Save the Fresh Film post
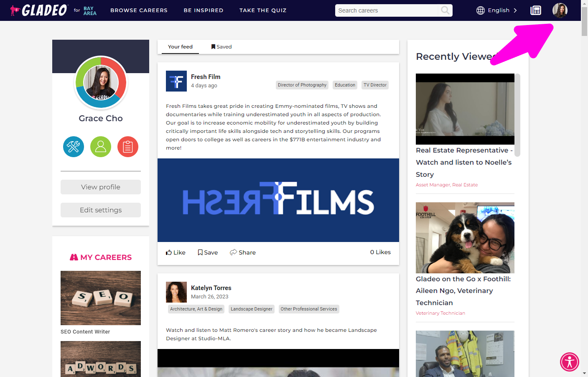The height and width of the screenshot is (377, 588). pos(208,252)
